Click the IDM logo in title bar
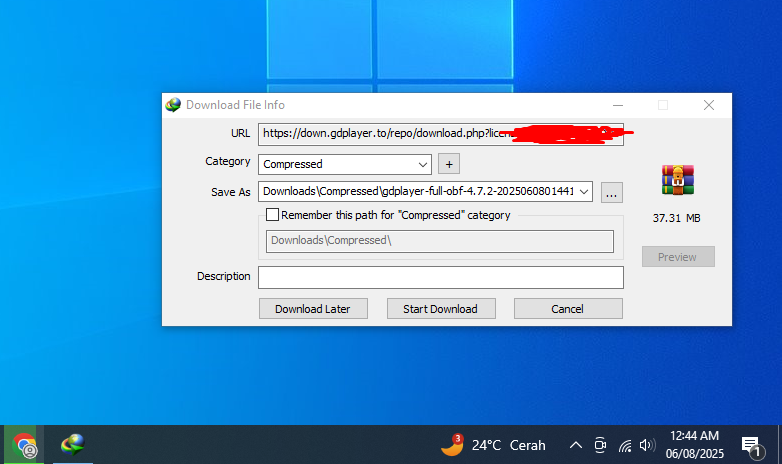The width and height of the screenshot is (782, 464). [x=173, y=105]
